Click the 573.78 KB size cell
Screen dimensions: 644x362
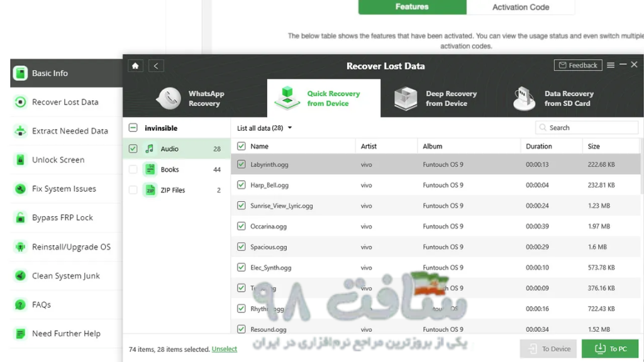point(601,267)
